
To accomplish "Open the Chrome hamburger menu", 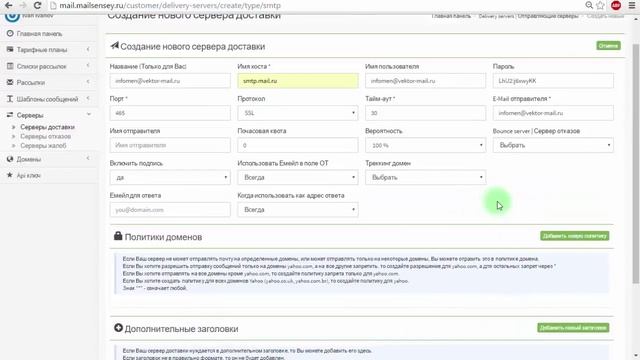I will tap(632, 5).
